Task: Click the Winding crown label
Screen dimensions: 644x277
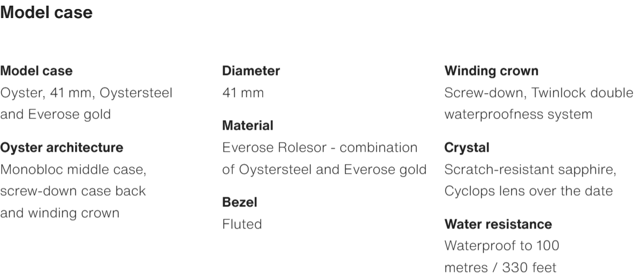Action: (x=491, y=71)
